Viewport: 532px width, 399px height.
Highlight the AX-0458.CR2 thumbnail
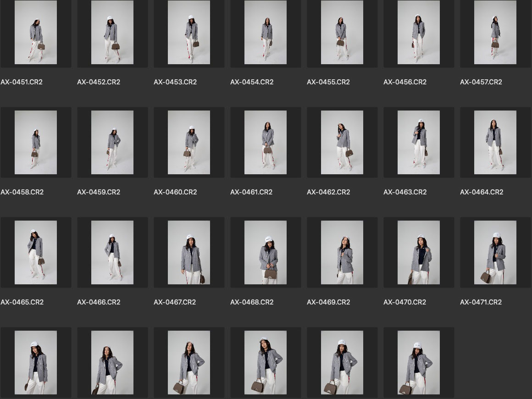click(x=36, y=142)
